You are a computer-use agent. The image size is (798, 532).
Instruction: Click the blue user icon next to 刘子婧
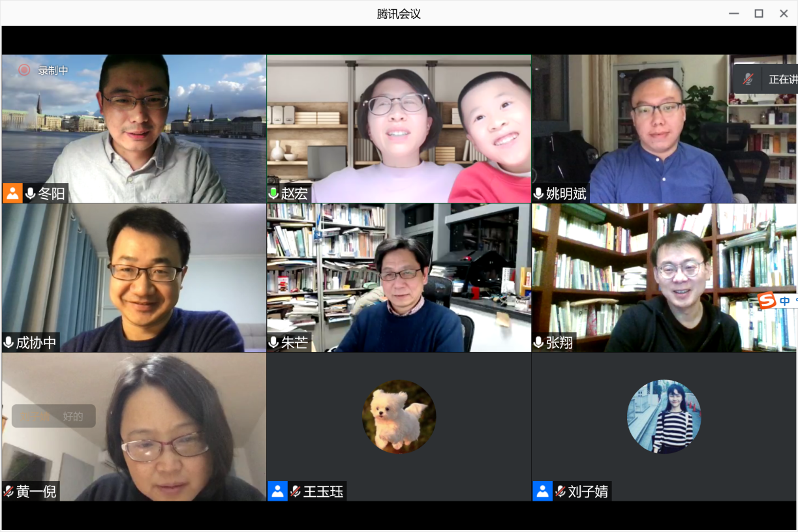click(542, 492)
